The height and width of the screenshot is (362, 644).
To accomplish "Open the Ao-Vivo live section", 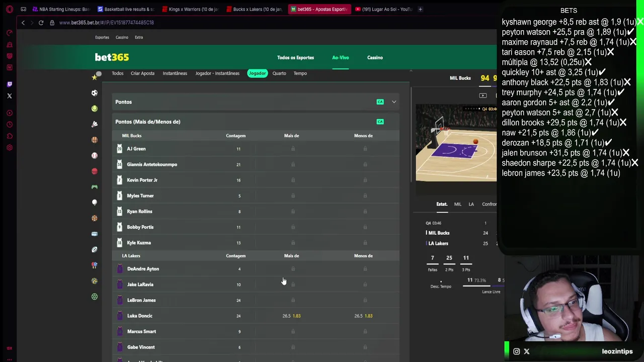I will point(340,58).
